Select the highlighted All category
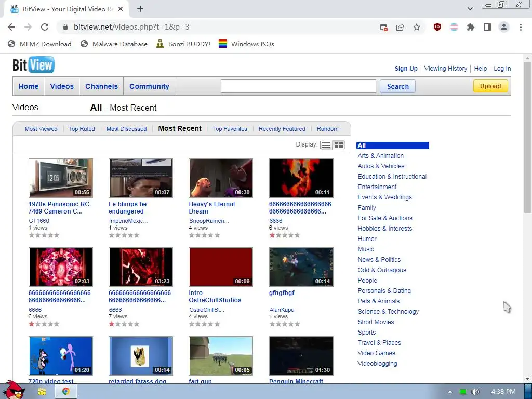The width and height of the screenshot is (532, 399). tap(393, 145)
